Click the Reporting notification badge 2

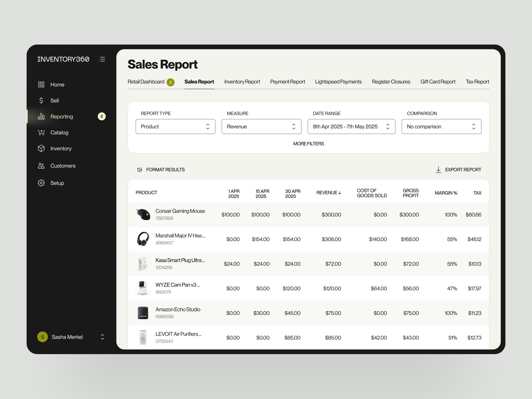(101, 116)
